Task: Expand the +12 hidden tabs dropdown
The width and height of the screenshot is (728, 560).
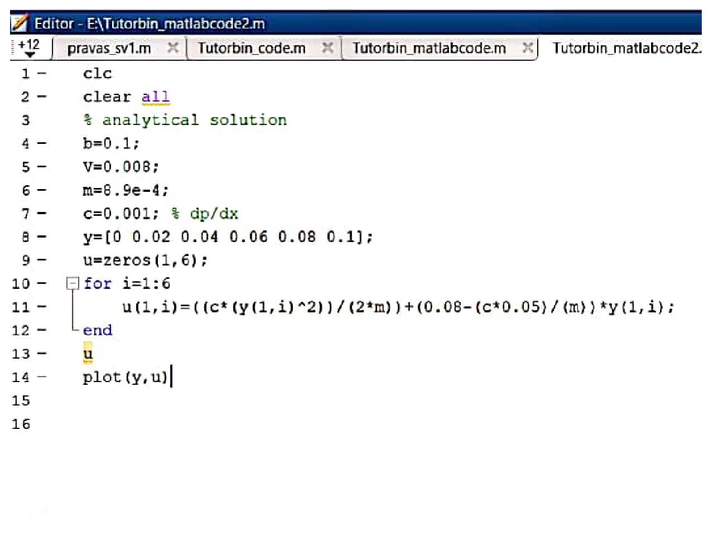Action: 28,49
